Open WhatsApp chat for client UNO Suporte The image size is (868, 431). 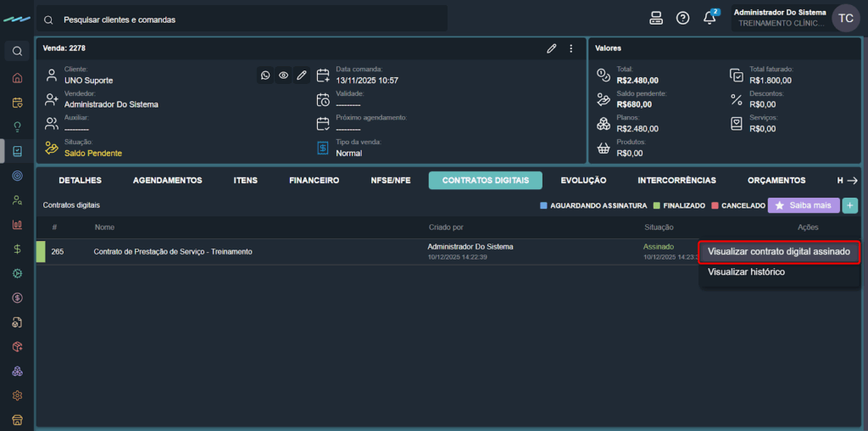[x=265, y=76]
